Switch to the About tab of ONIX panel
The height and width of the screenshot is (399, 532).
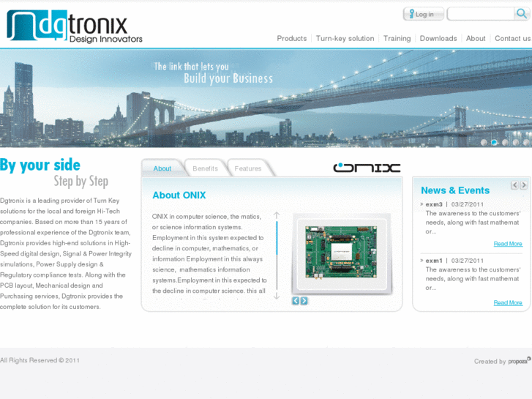click(x=162, y=168)
